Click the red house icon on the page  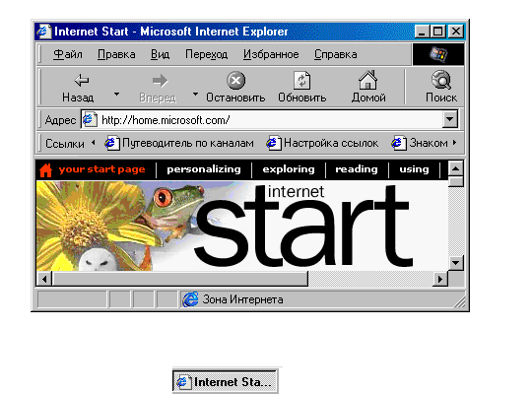[x=45, y=169]
